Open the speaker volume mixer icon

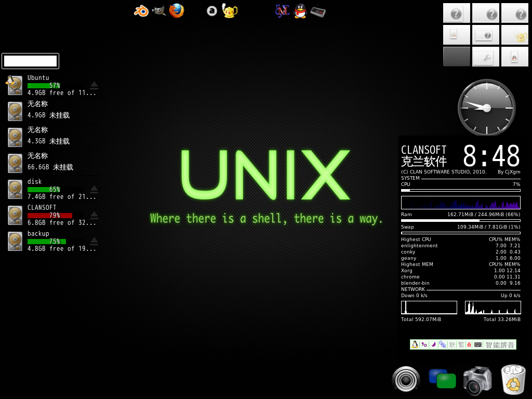[406, 380]
